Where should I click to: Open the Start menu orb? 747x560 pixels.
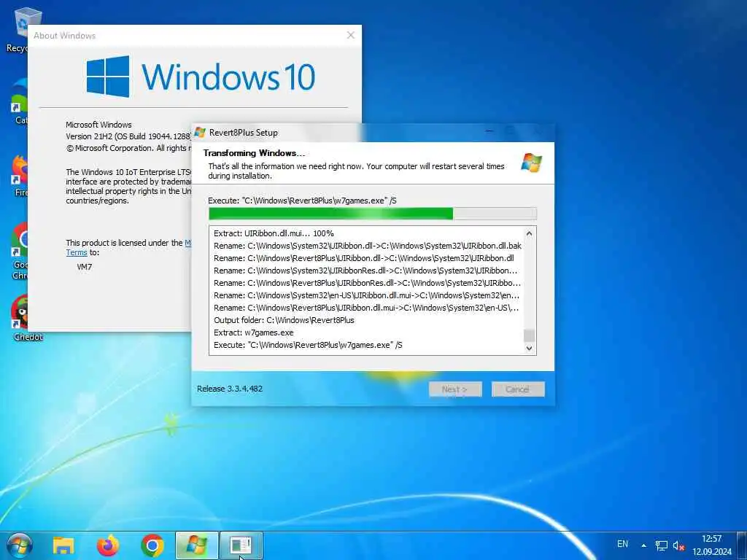19,545
